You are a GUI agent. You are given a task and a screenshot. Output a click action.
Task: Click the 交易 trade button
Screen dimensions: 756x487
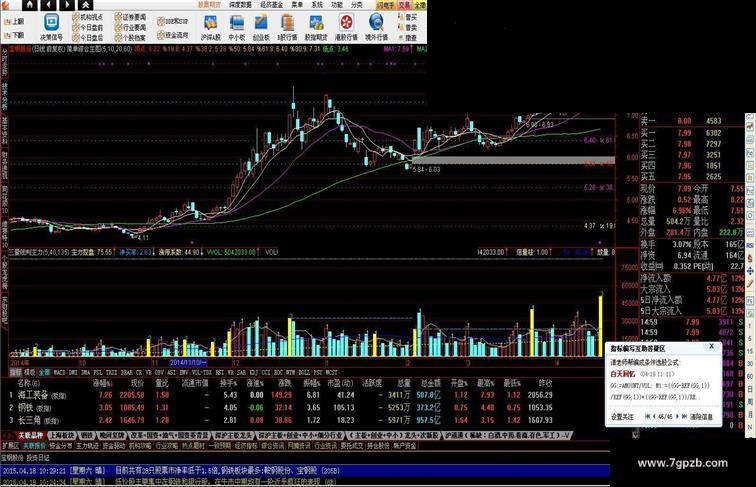(404, 5)
